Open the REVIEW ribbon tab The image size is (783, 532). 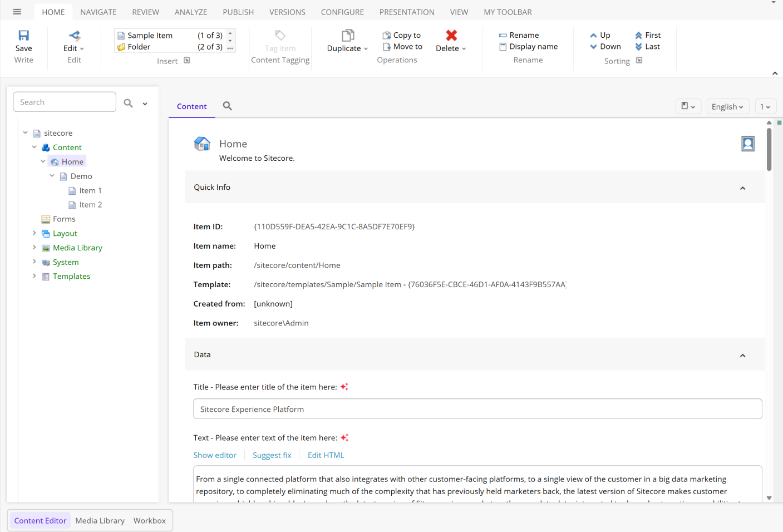[145, 12]
